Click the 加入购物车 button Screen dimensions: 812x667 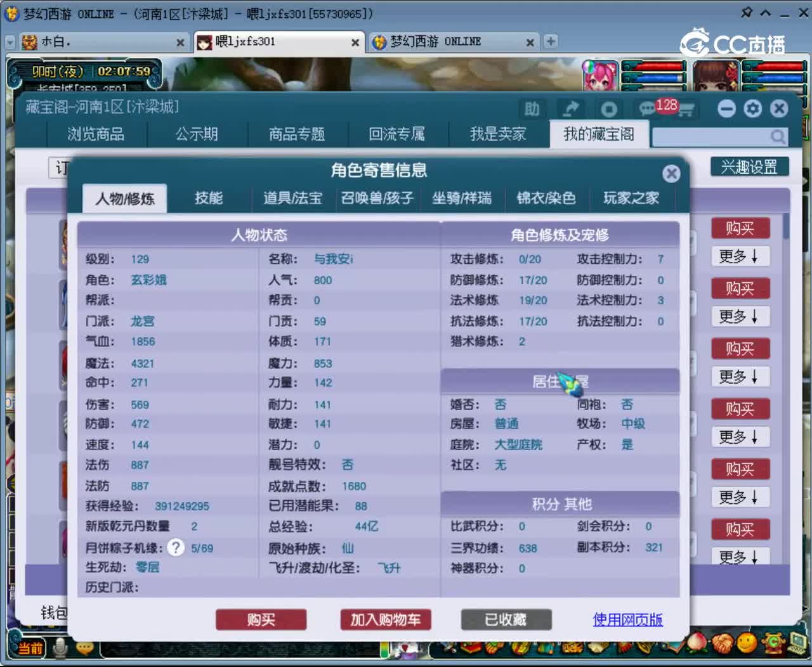(385, 620)
